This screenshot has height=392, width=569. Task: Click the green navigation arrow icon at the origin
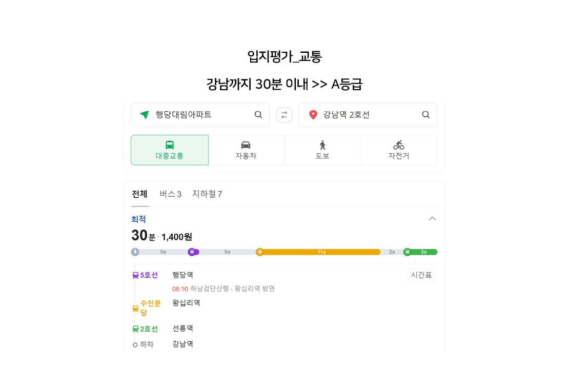tap(145, 115)
